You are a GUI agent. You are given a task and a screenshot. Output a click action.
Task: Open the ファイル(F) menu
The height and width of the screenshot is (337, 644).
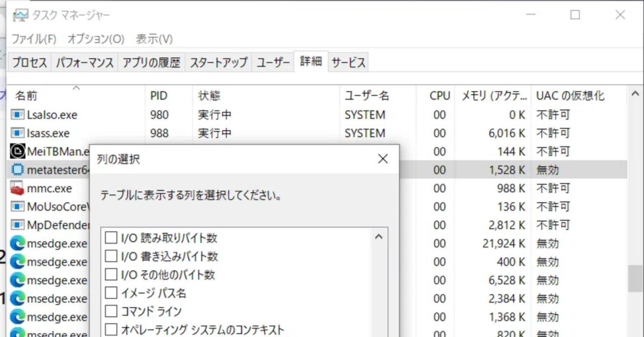34,39
